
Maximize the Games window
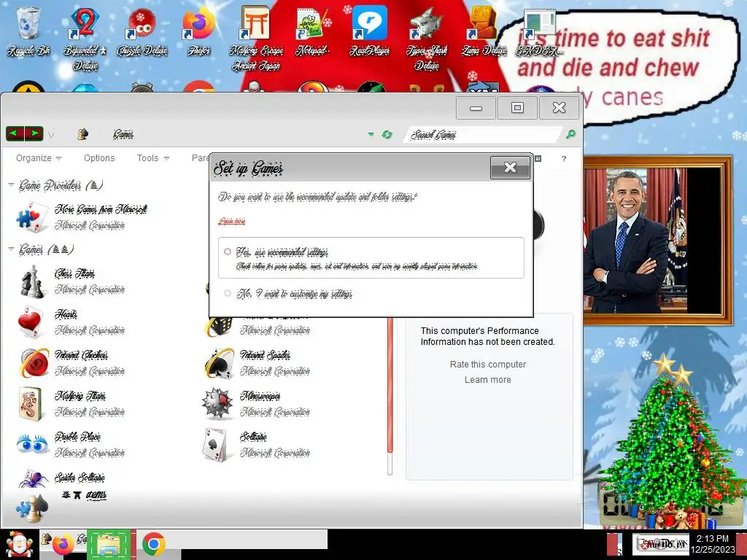517,108
